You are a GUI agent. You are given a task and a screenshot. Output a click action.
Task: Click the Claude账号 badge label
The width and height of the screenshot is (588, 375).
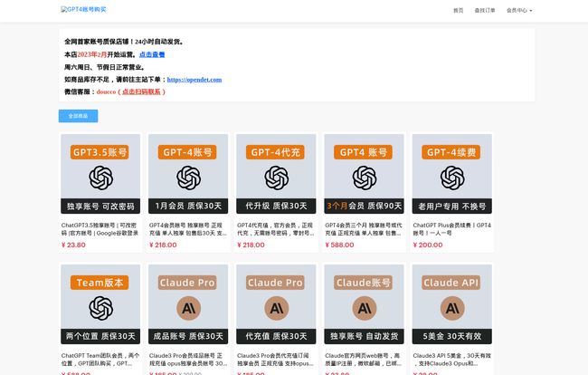point(364,283)
